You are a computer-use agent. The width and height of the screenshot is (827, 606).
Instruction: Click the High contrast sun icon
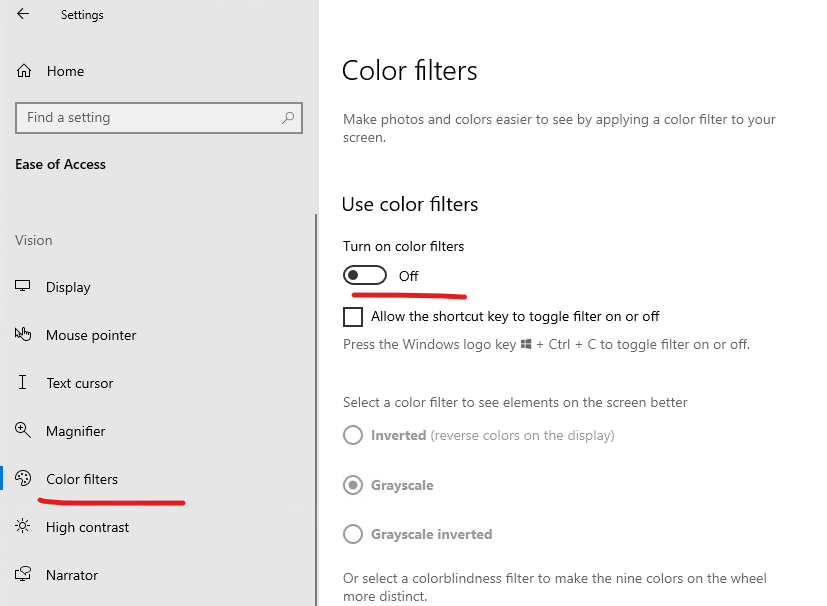tap(22, 527)
